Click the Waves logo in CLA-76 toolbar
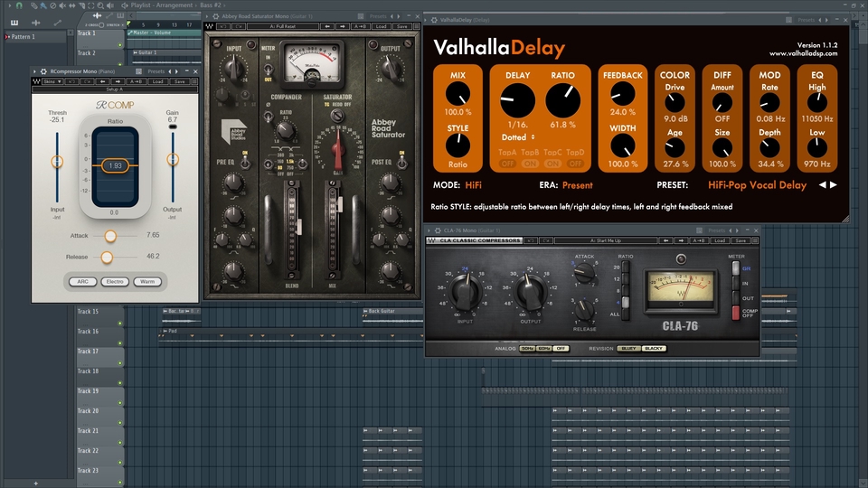The image size is (868, 488). coord(432,240)
